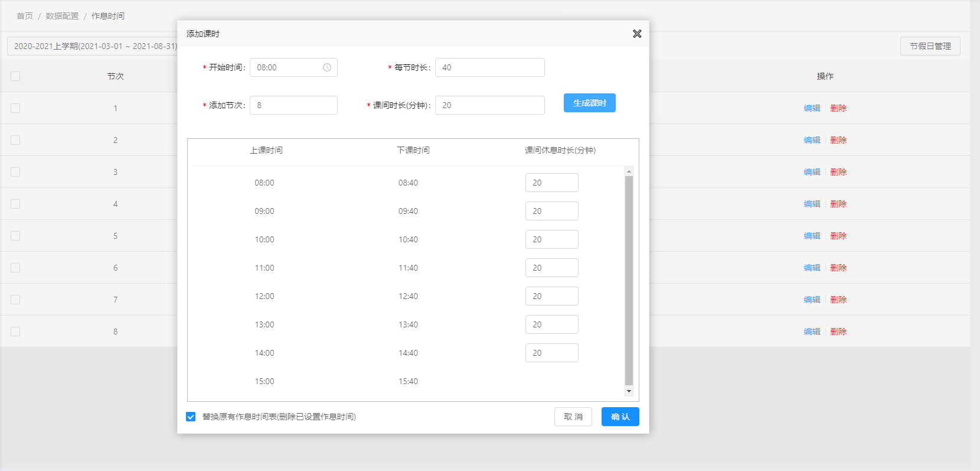The image size is (980, 471).
Task: Click 删除 for period 2
Action: [838, 140]
